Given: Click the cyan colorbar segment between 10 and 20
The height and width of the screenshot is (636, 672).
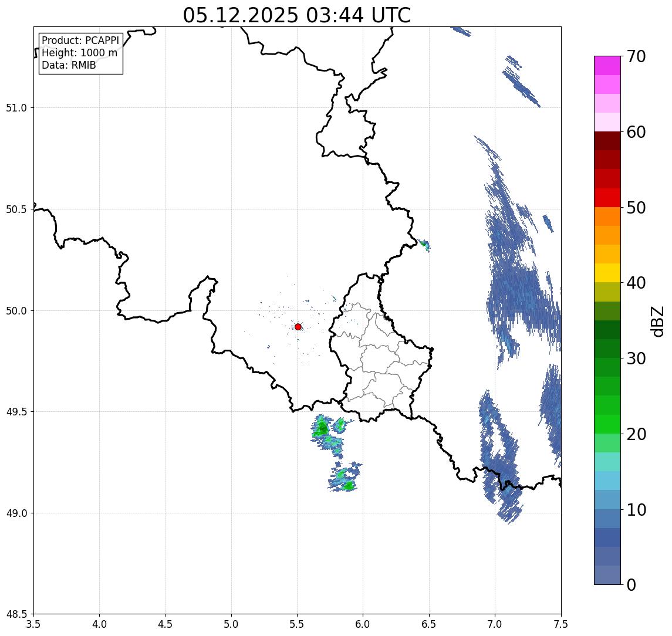Looking at the screenshot, I should tap(607, 481).
